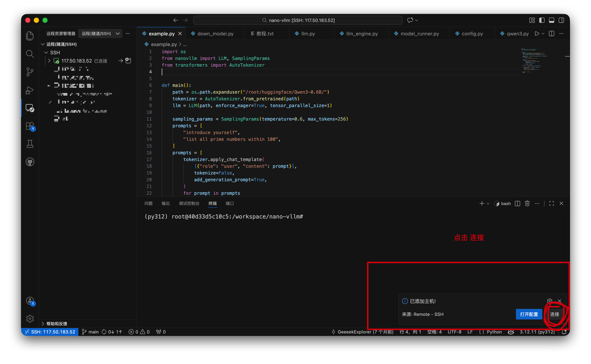Toggle bottom panel visibility
The width and height of the screenshot is (591, 364).
551,20
